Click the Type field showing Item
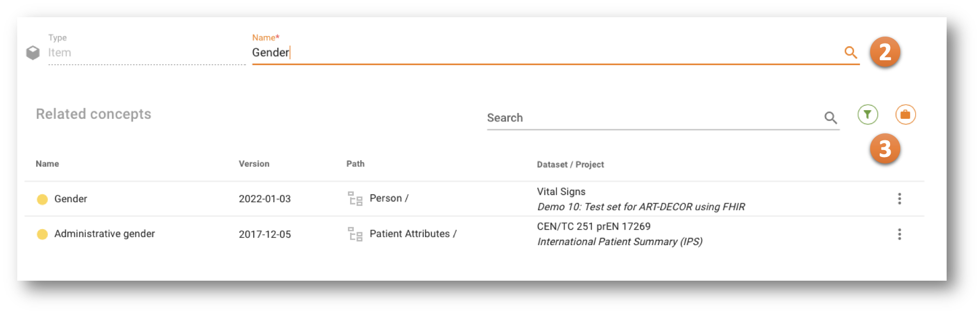Viewport: 980px width, 314px height. (145, 53)
